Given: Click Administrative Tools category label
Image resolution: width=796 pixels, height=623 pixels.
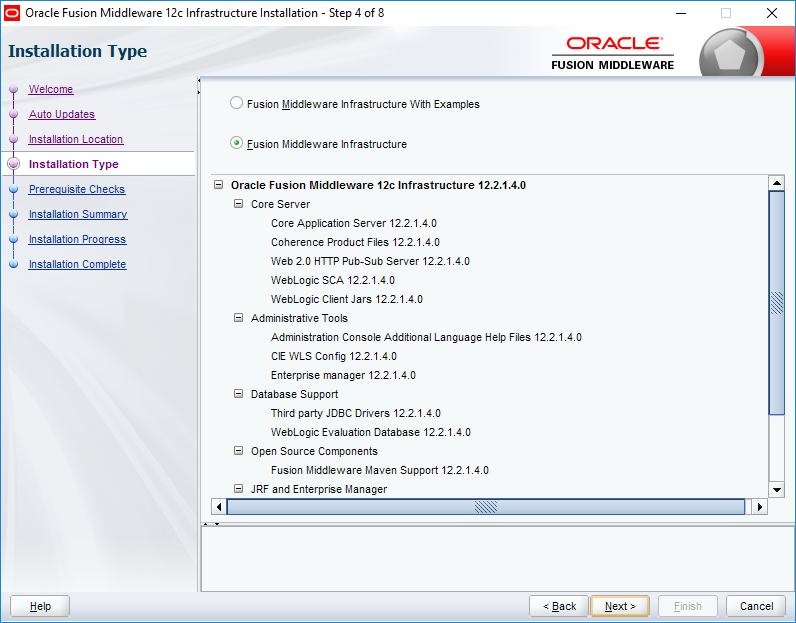Looking at the screenshot, I should pos(299,318).
